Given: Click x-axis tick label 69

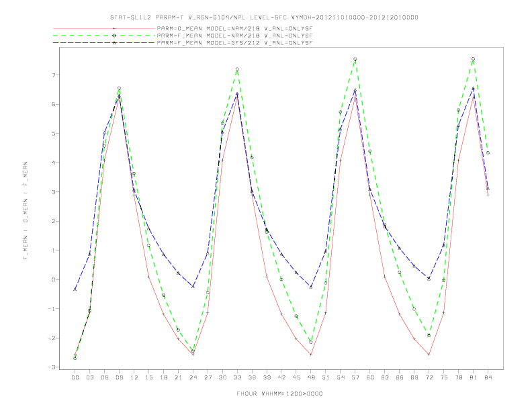Looking at the screenshot, I should (x=414, y=377).
